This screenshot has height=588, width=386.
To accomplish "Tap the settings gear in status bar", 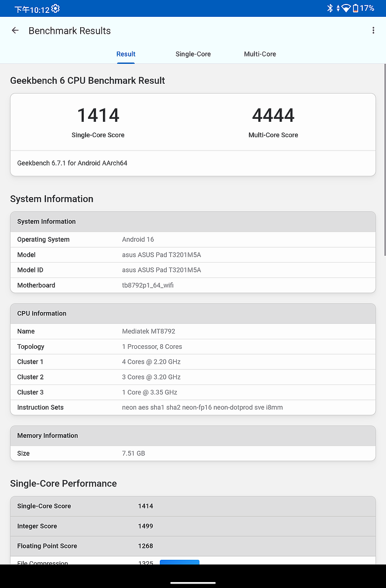I will click(55, 8).
